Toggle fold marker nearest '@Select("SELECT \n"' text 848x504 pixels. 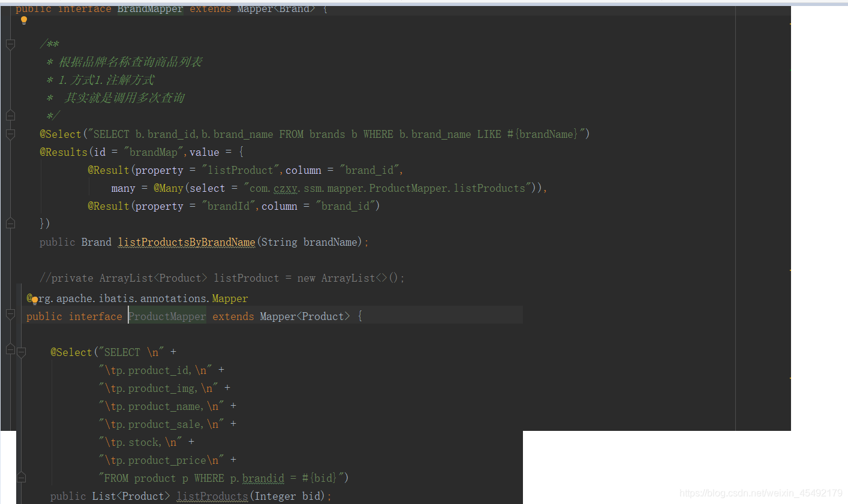21,352
